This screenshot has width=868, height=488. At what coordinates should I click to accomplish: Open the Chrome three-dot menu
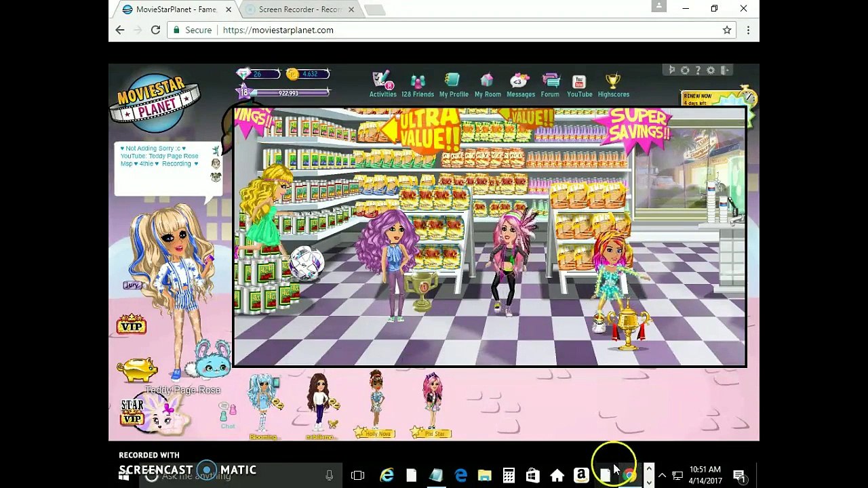[x=748, y=30]
